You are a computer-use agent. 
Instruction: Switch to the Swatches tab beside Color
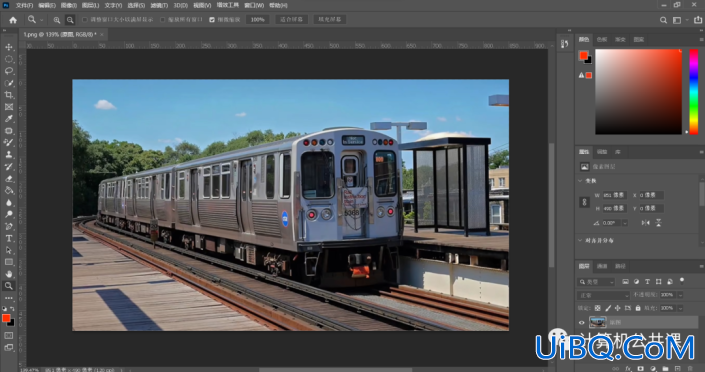602,40
